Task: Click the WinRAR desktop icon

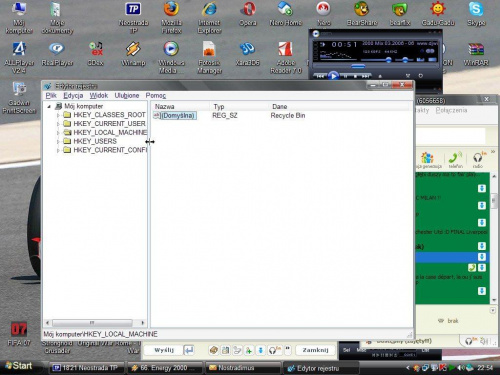Action: [476, 54]
